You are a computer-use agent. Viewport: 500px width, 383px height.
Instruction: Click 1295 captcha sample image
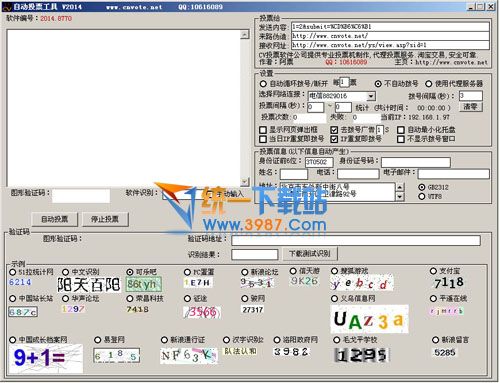[362, 355]
